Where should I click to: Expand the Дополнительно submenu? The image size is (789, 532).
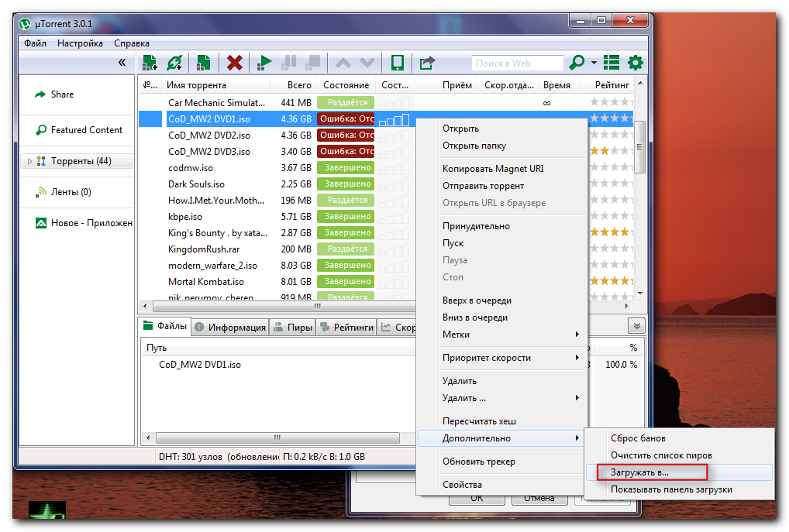click(502, 438)
